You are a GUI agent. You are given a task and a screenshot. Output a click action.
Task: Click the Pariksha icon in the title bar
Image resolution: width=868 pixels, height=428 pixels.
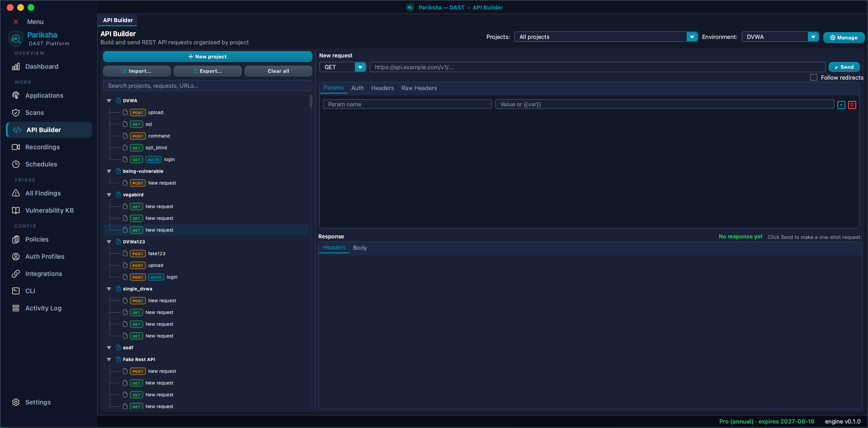pyautogui.click(x=410, y=7)
